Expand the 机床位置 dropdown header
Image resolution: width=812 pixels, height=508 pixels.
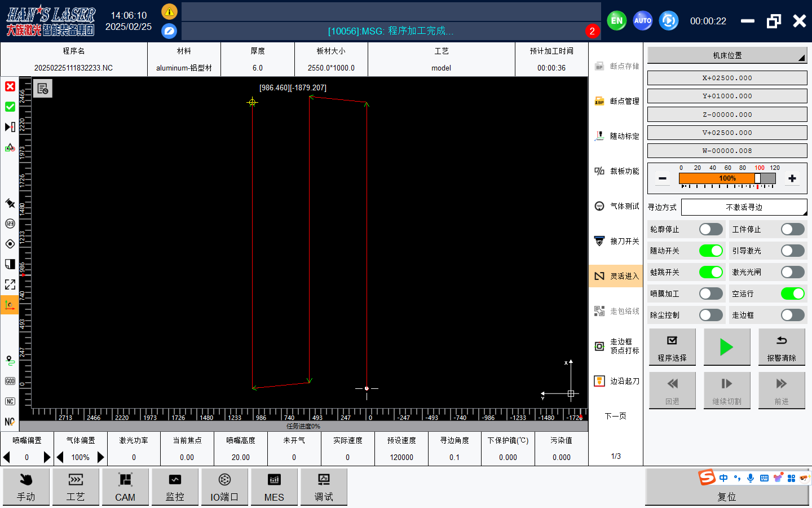click(727, 55)
